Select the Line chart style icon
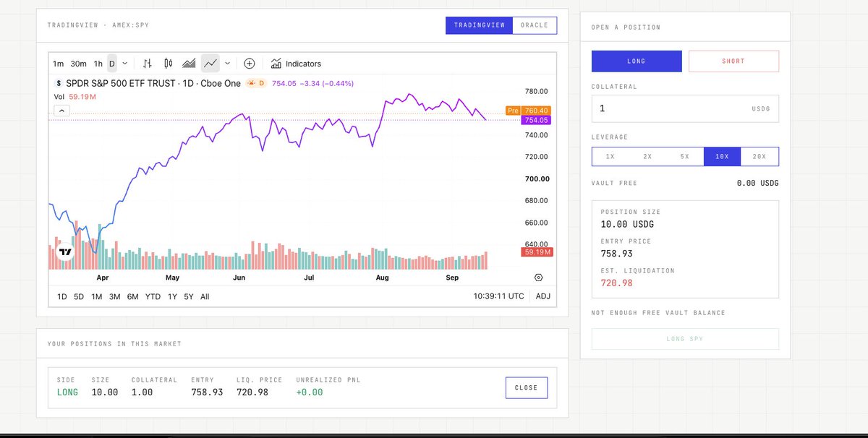Viewport: 868px width, 438px height. pyautogui.click(x=210, y=64)
